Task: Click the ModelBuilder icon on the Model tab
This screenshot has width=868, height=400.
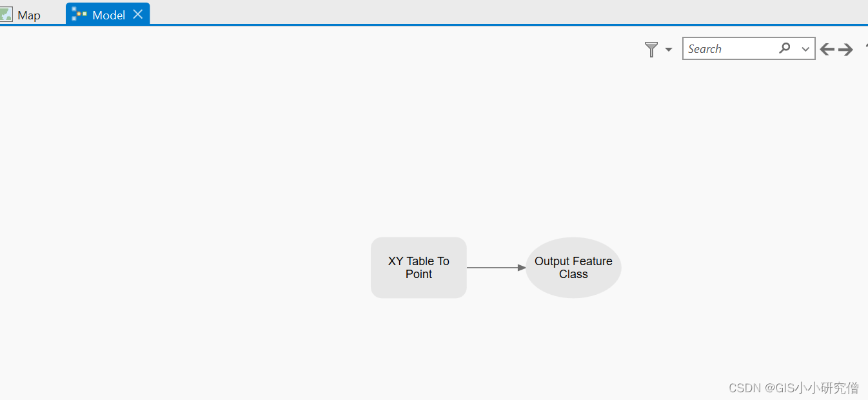Action: (80, 14)
